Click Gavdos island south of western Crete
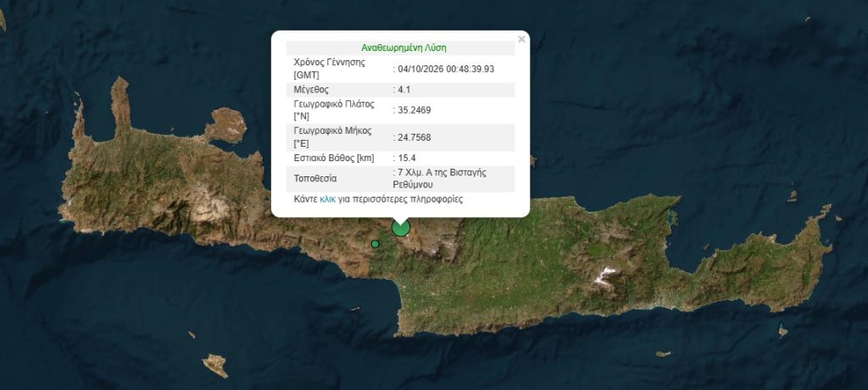This screenshot has height=390, width=868. click(x=215, y=365)
